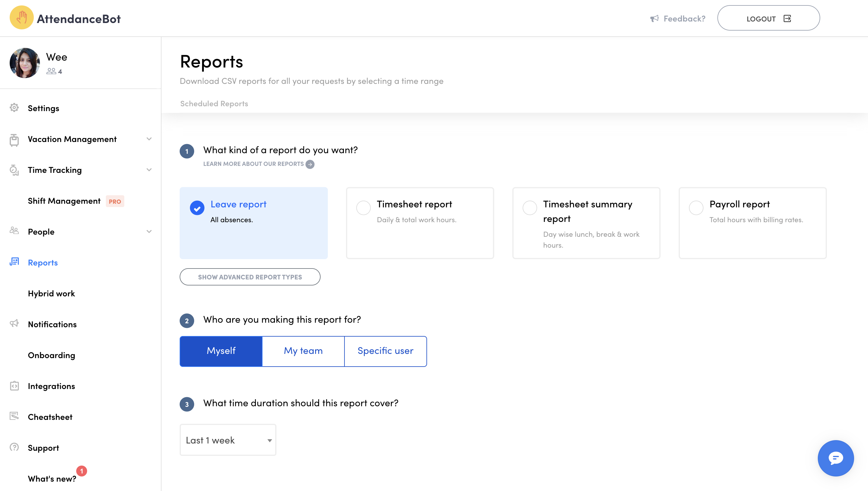Click the Integrations code icon
This screenshot has height=491, width=868.
14,386
